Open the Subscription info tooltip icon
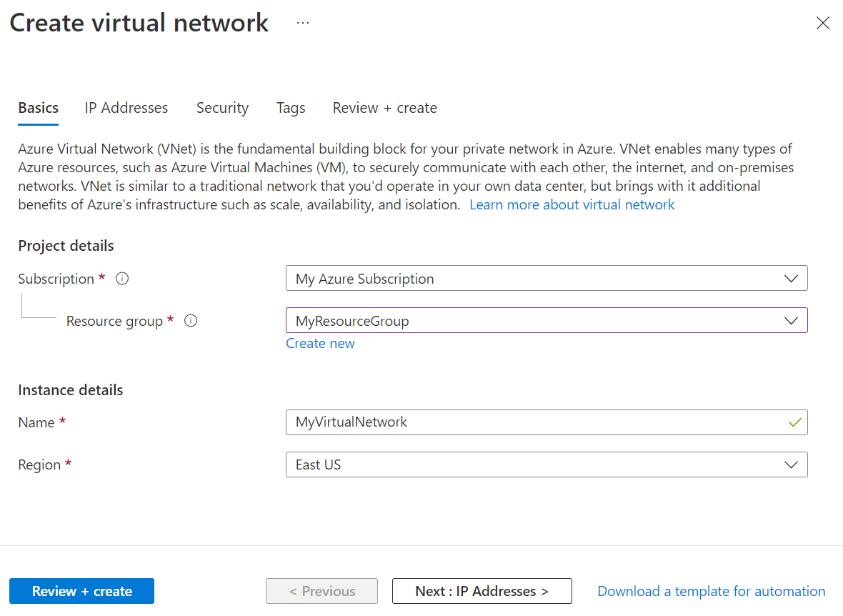 pos(121,279)
